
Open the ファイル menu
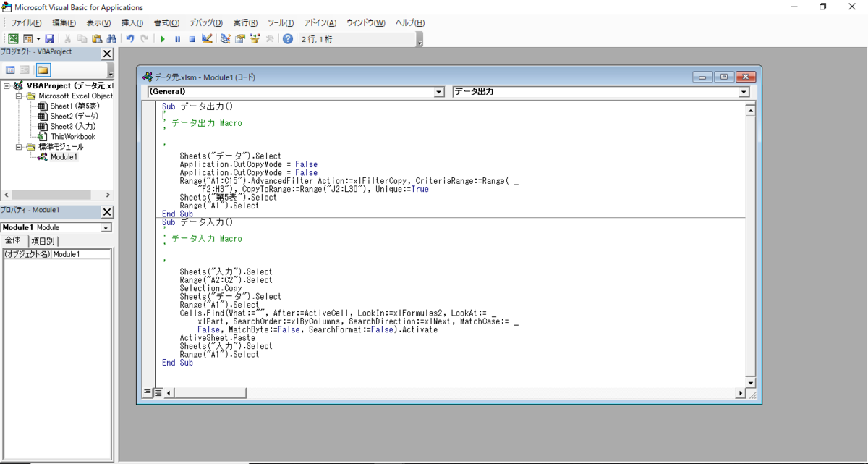[25, 23]
